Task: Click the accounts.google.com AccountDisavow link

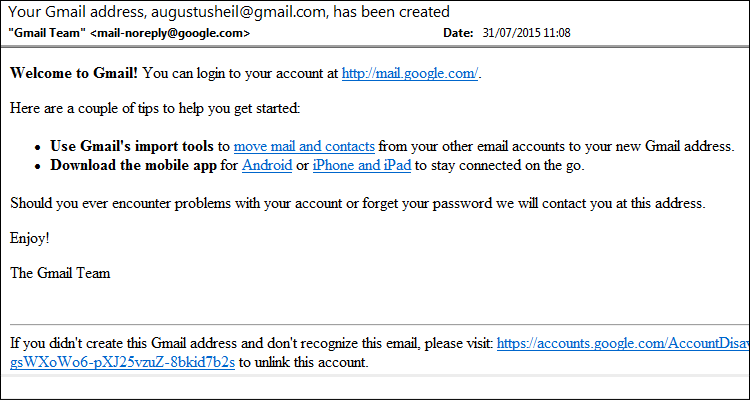Action: point(623,343)
